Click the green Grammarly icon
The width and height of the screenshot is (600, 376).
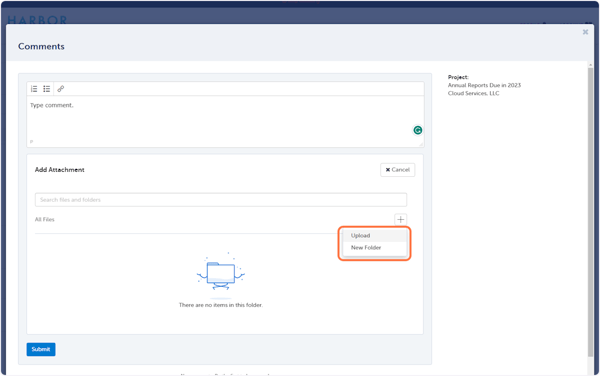click(x=417, y=130)
